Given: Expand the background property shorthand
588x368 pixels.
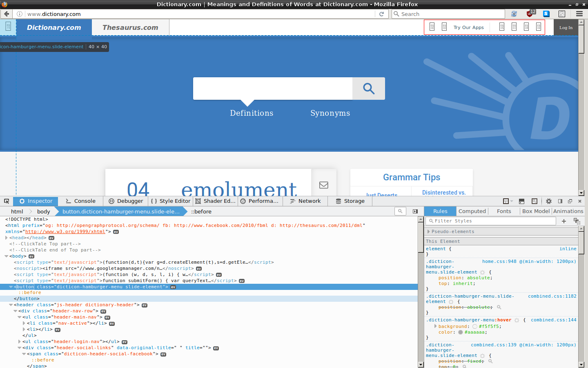Looking at the screenshot, I should click(x=435, y=326).
